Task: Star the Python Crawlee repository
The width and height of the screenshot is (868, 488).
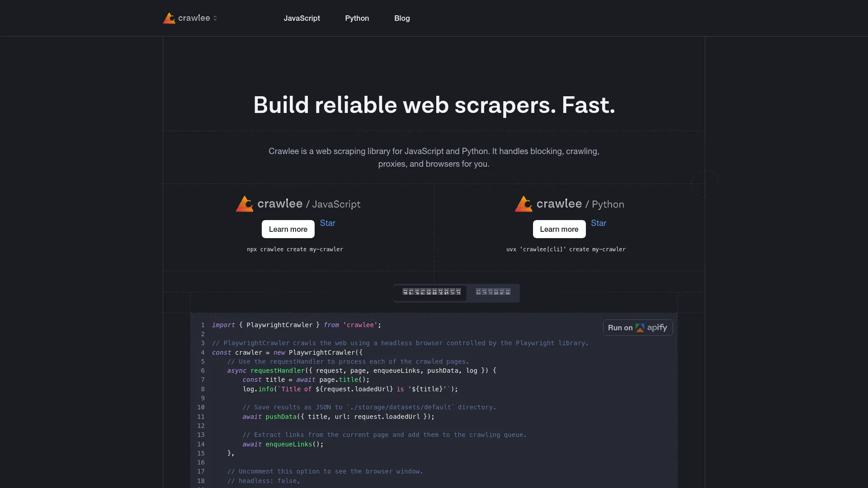Action: (599, 223)
